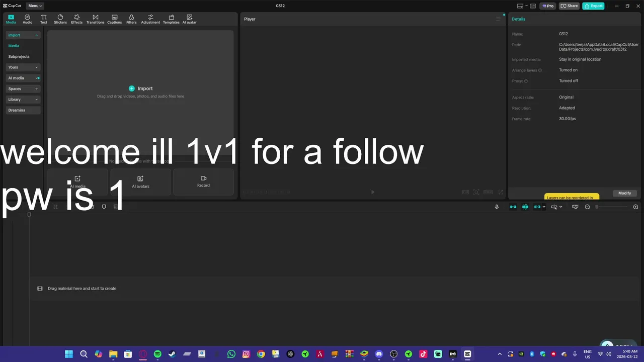Viewport: 644px width, 362px height.
Task: Click the layout preset icon
Action: (520, 6)
